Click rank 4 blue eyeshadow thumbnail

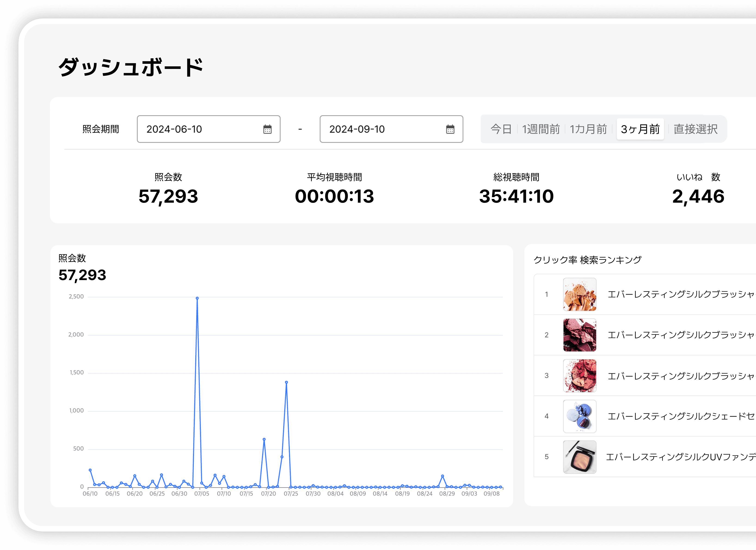[580, 416]
